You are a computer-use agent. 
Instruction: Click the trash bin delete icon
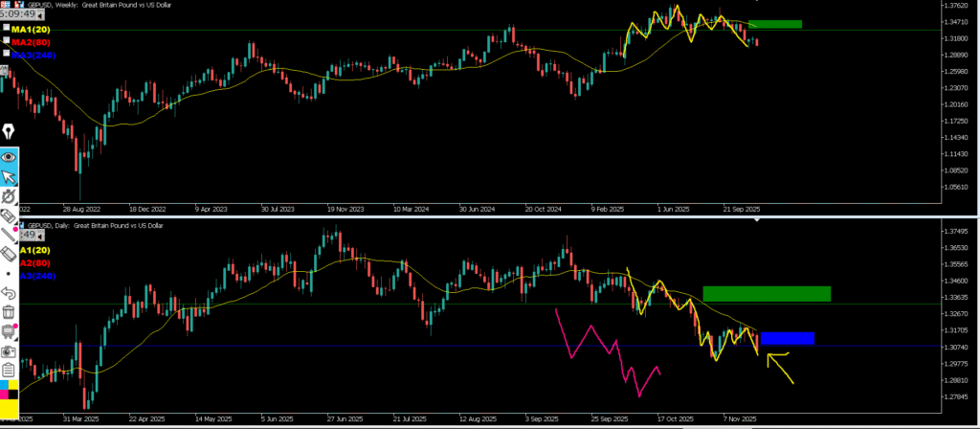click(x=10, y=312)
